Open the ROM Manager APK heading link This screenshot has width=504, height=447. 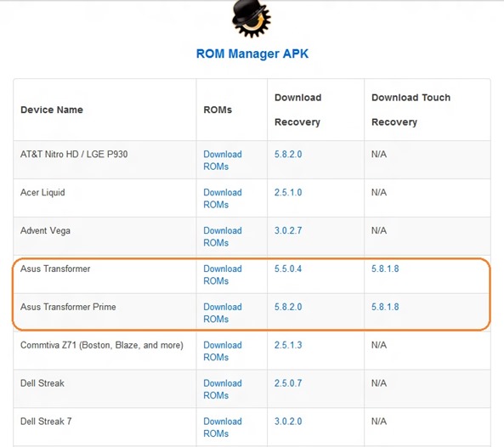(252, 54)
